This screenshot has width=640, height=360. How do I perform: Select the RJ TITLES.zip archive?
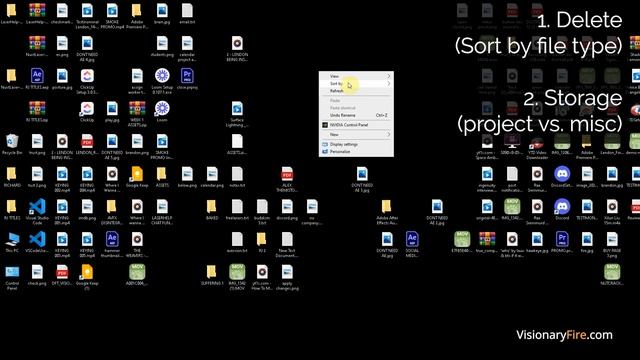[x=37, y=112]
